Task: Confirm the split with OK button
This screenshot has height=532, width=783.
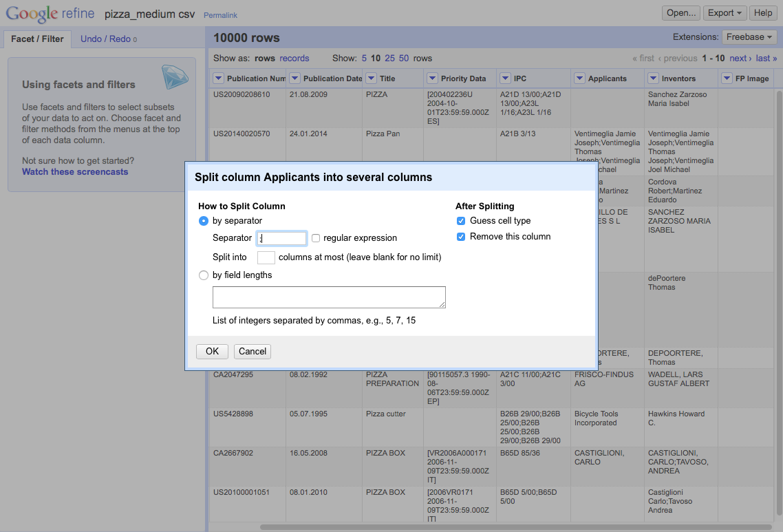Action: pyautogui.click(x=212, y=351)
